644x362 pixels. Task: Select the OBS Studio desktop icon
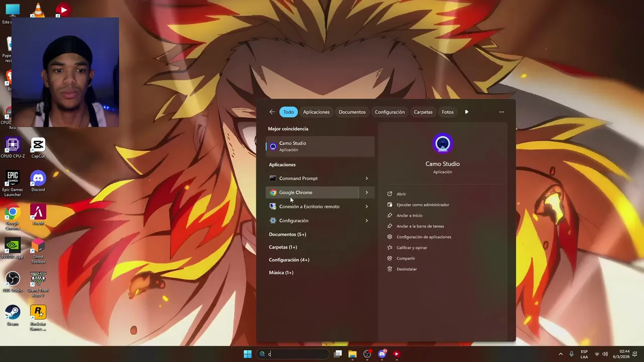(13, 283)
